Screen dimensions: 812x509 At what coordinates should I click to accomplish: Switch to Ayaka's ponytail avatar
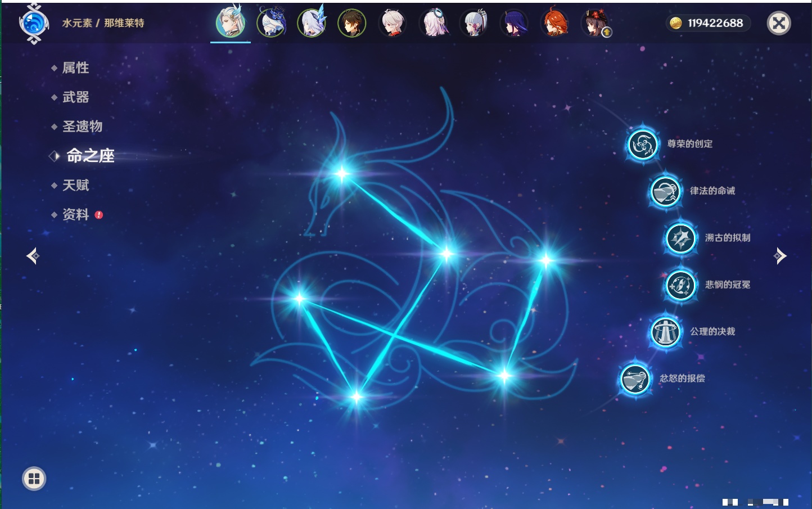click(473, 23)
